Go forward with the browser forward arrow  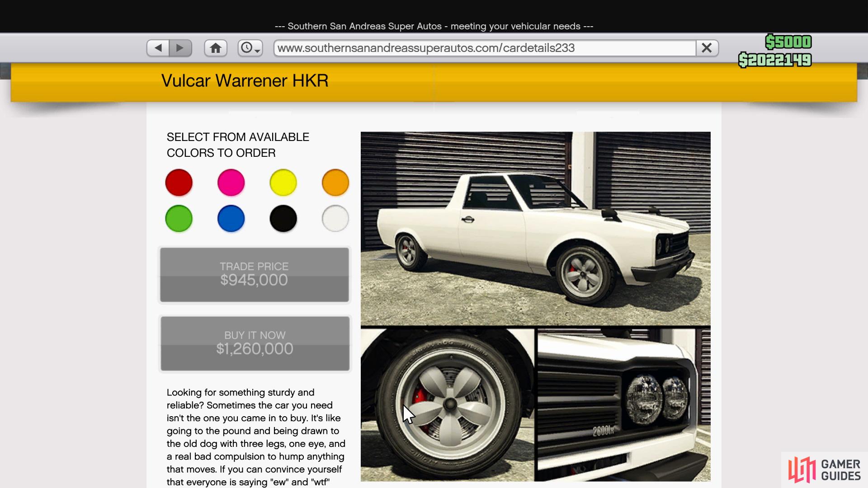tap(180, 48)
